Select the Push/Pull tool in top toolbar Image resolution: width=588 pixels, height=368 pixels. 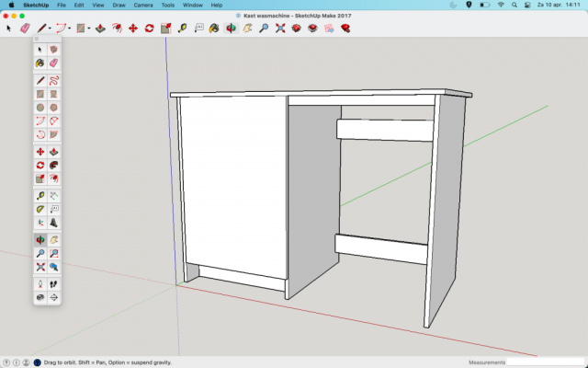tap(100, 29)
